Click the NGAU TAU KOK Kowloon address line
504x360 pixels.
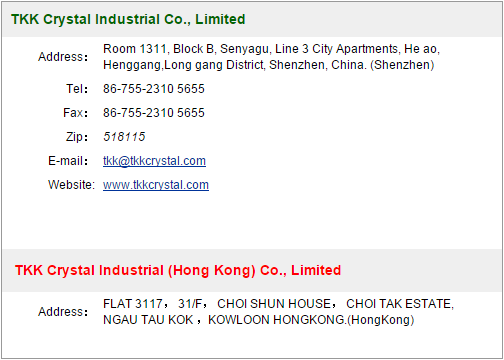point(259,320)
